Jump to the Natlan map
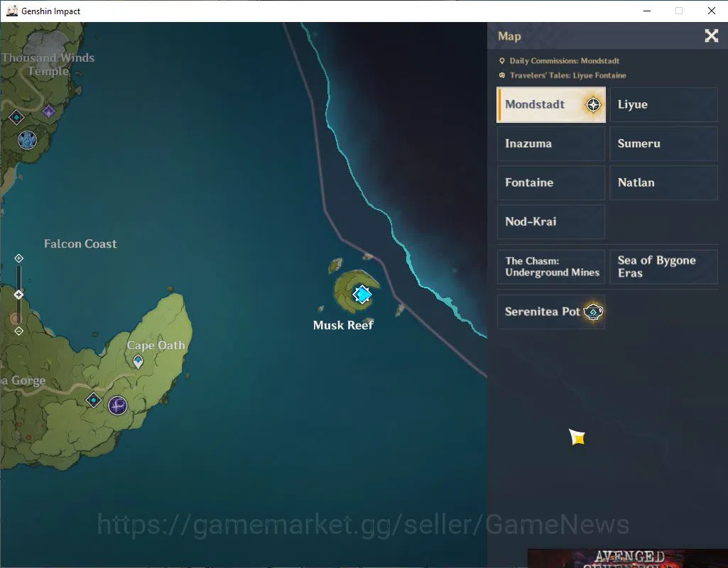The width and height of the screenshot is (728, 568). click(x=663, y=182)
